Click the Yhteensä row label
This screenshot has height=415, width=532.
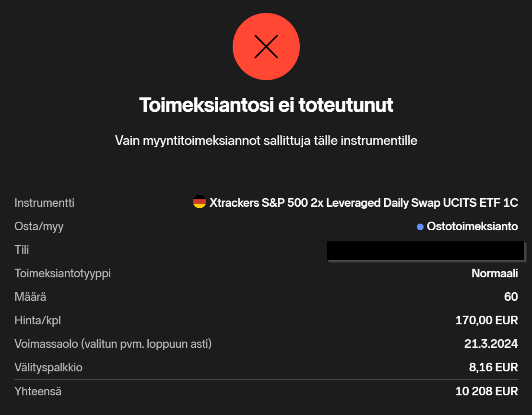38,391
